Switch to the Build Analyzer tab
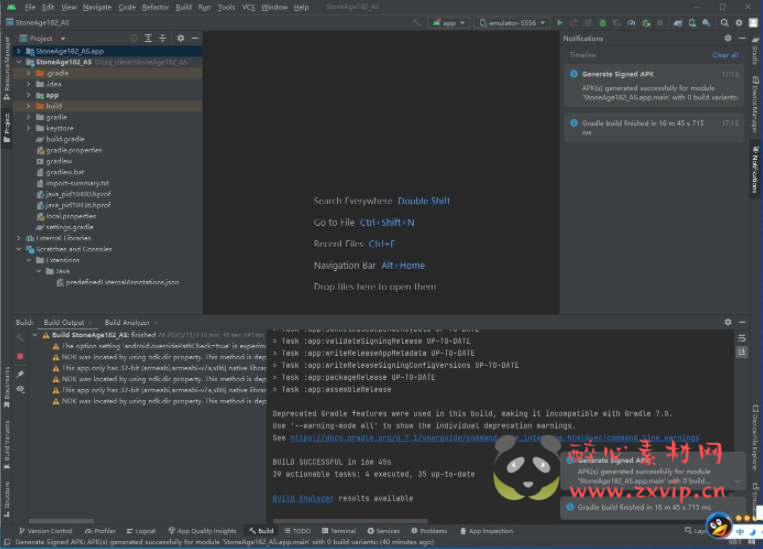 coord(126,322)
